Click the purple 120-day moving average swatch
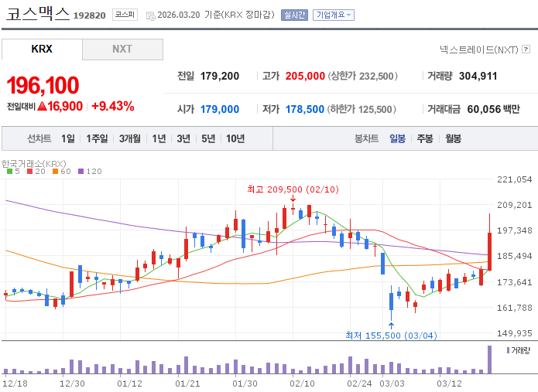This screenshot has height=392, width=538. pos(81,172)
